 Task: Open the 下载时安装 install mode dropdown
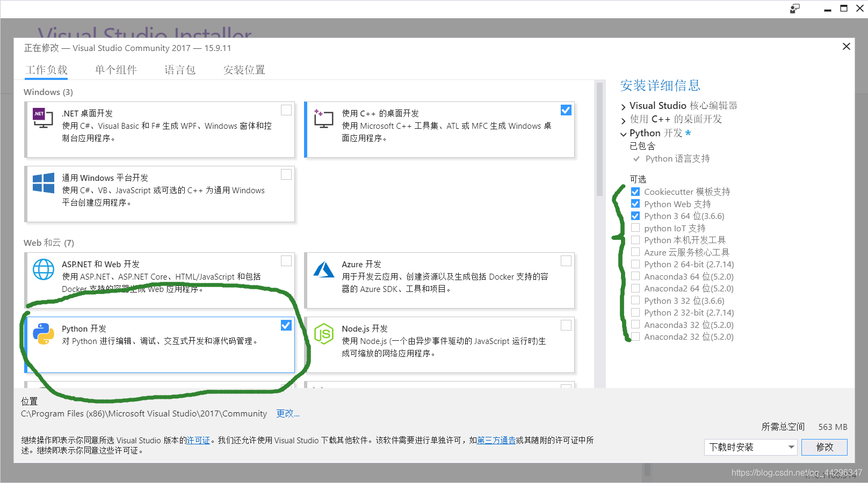point(750,447)
